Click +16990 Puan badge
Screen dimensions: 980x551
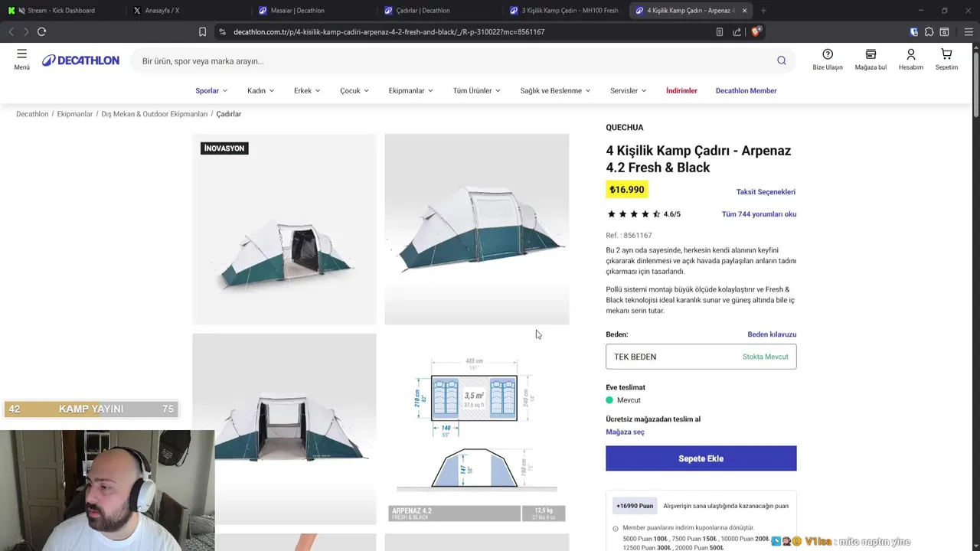pos(635,506)
